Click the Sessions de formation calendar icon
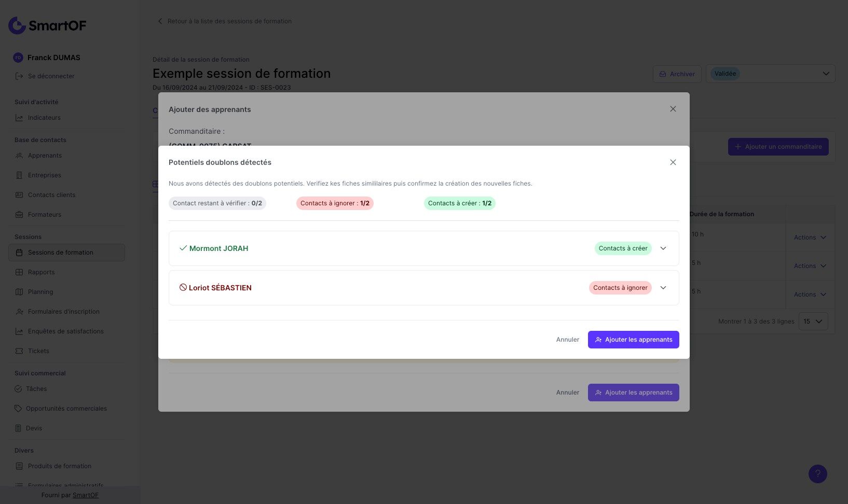The image size is (848, 504). coord(19,253)
